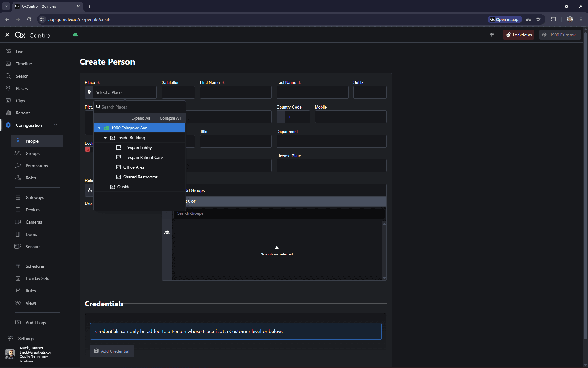The width and height of the screenshot is (588, 368).
Task: Click the Gateways sidebar icon
Action: pyautogui.click(x=18, y=197)
